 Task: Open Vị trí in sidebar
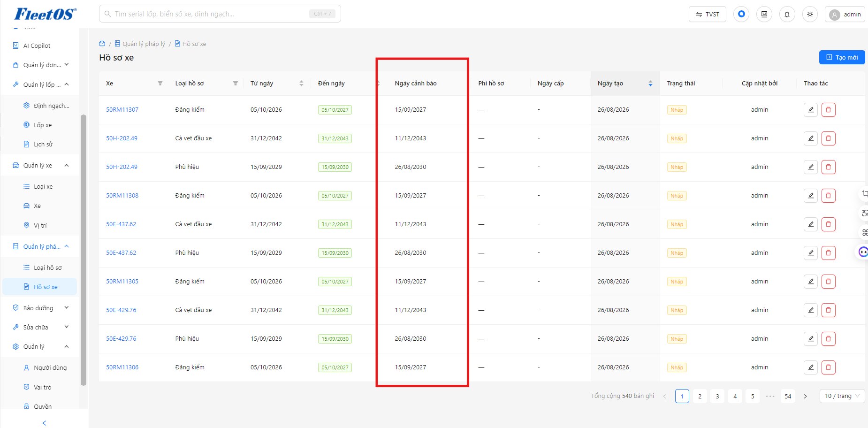(x=40, y=225)
